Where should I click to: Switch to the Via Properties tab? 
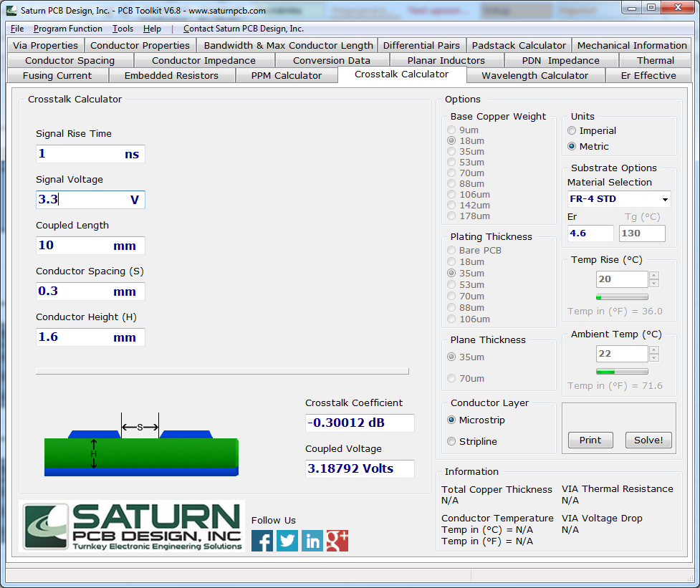45,45
